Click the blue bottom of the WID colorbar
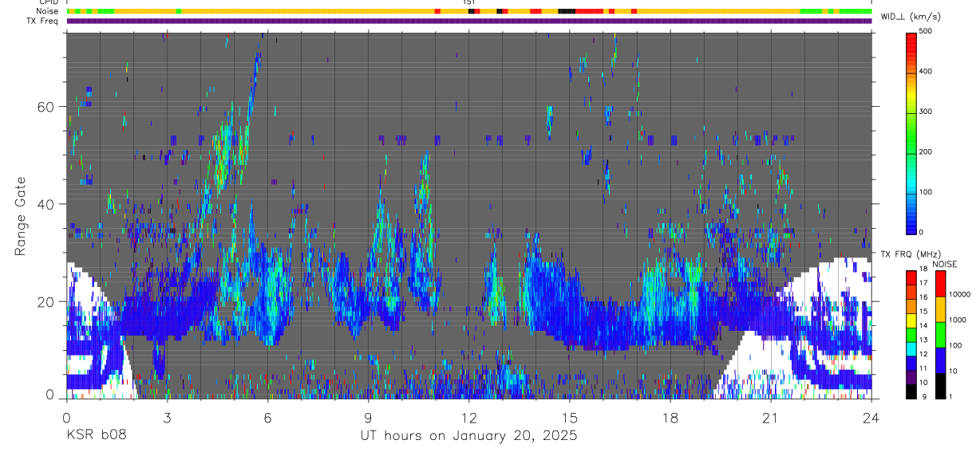 tap(911, 222)
